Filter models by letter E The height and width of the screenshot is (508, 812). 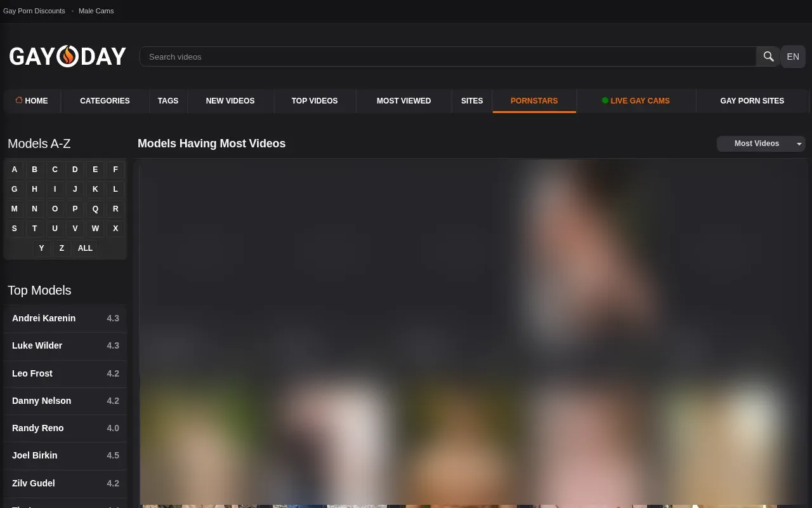95,170
